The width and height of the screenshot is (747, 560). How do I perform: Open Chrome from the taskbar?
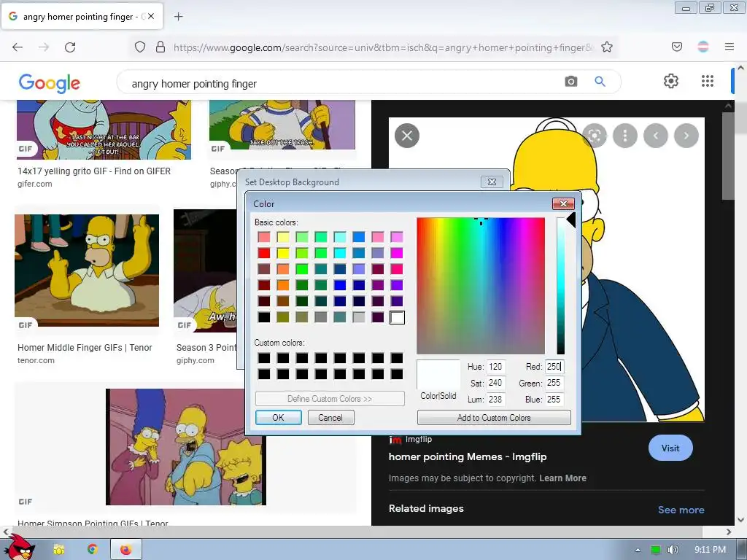pos(93,550)
